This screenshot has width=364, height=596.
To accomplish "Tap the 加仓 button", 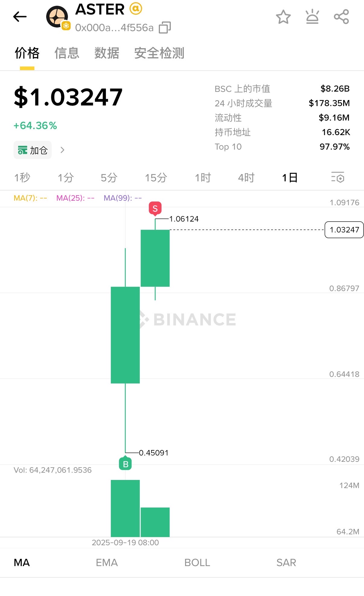I will [33, 150].
